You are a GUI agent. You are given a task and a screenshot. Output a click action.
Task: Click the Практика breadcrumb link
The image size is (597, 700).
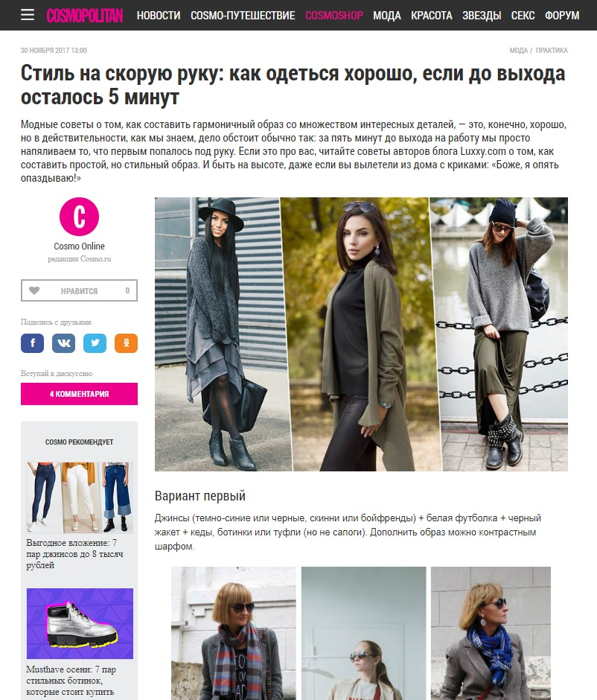pos(552,51)
